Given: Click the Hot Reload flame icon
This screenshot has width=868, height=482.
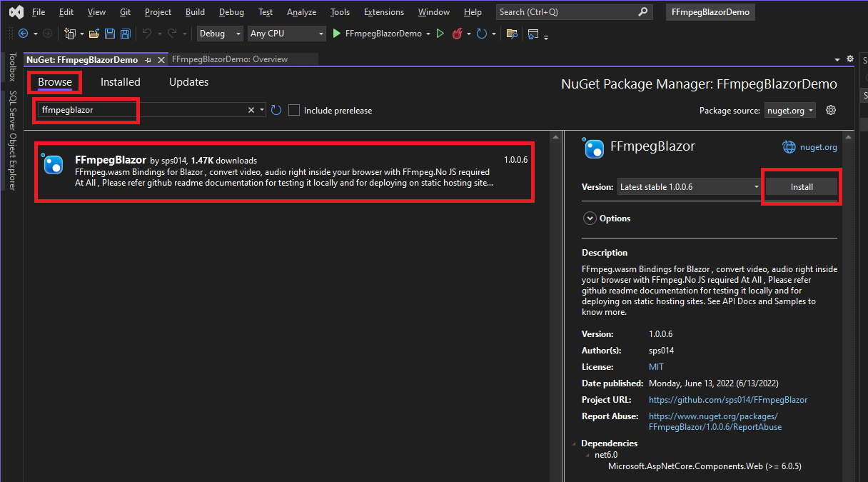Looking at the screenshot, I should coord(457,34).
